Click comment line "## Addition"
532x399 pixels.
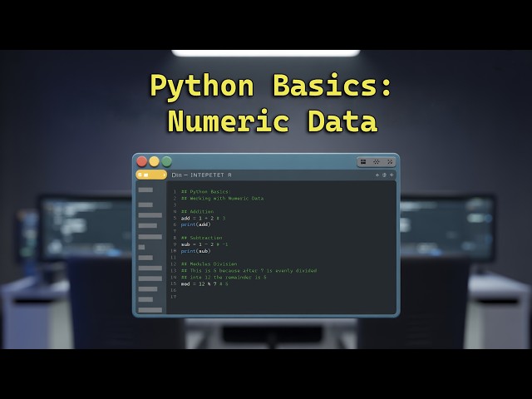[197, 211]
